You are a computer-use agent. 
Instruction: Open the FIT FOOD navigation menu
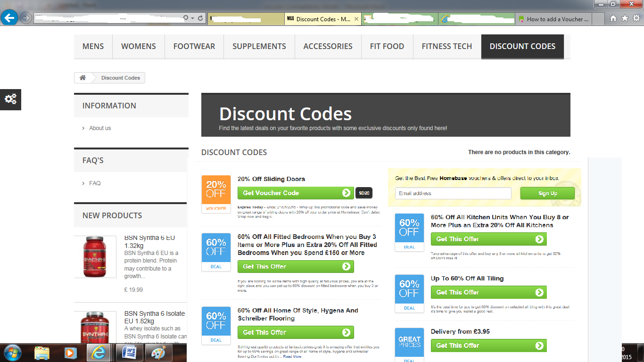coord(387,46)
